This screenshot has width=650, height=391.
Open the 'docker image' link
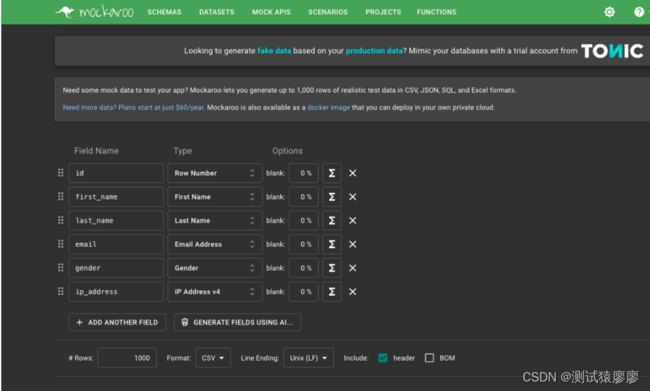click(328, 107)
